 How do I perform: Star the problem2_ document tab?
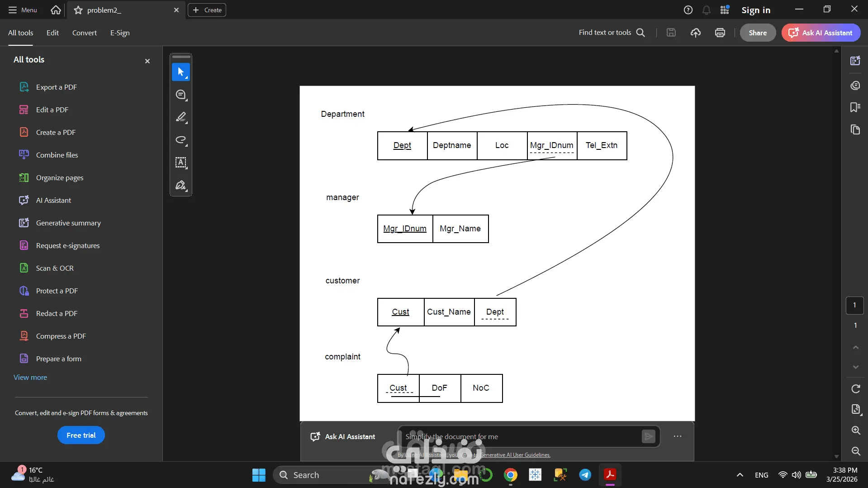78,10
